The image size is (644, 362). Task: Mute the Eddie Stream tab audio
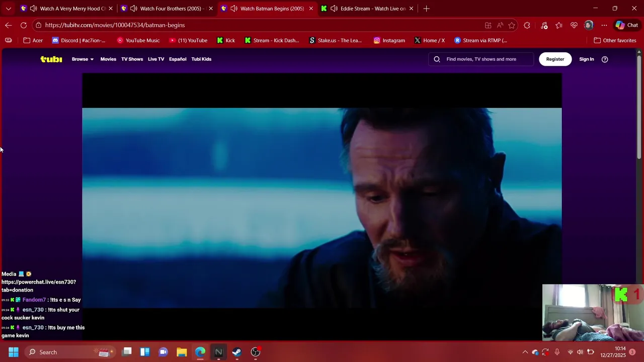tap(334, 9)
